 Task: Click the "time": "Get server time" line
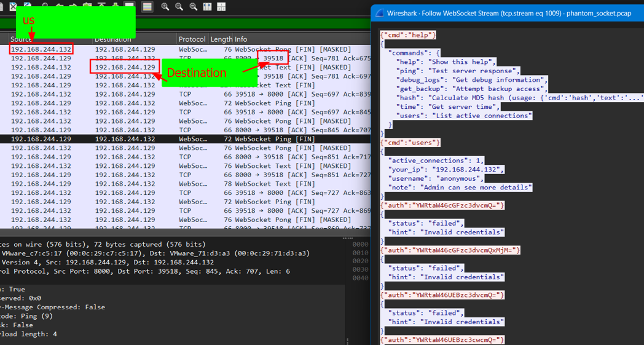pos(448,107)
